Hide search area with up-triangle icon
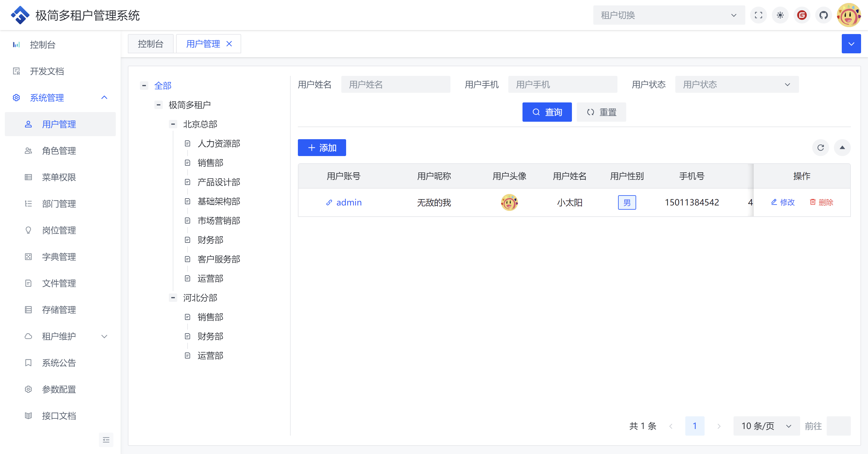Screen dimensions: 868x454 (842, 148)
